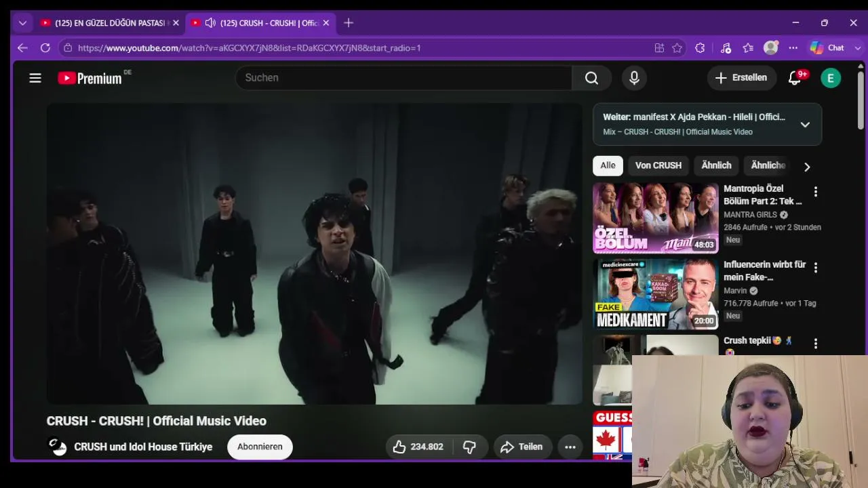View site information lock icon

[x=66, y=48]
